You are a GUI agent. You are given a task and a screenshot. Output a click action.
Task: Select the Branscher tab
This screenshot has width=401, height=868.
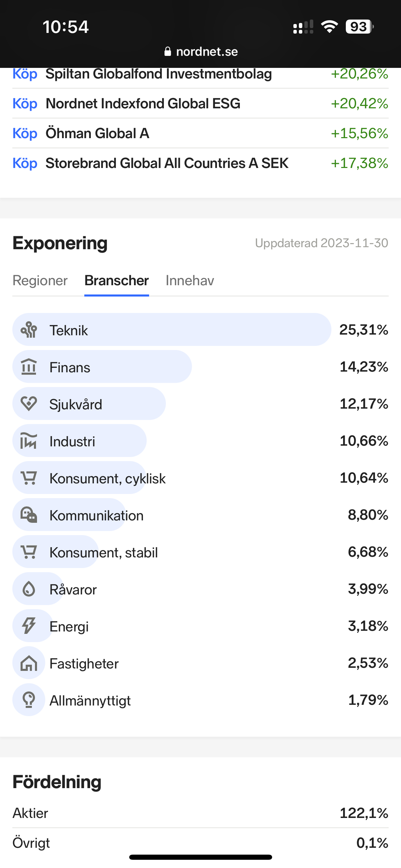[117, 281]
